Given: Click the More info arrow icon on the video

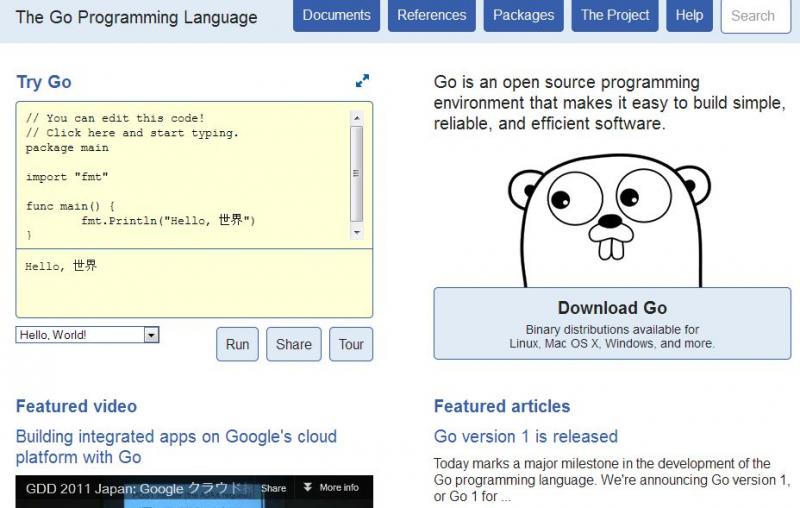Looking at the screenshot, I should pyautogui.click(x=308, y=487).
